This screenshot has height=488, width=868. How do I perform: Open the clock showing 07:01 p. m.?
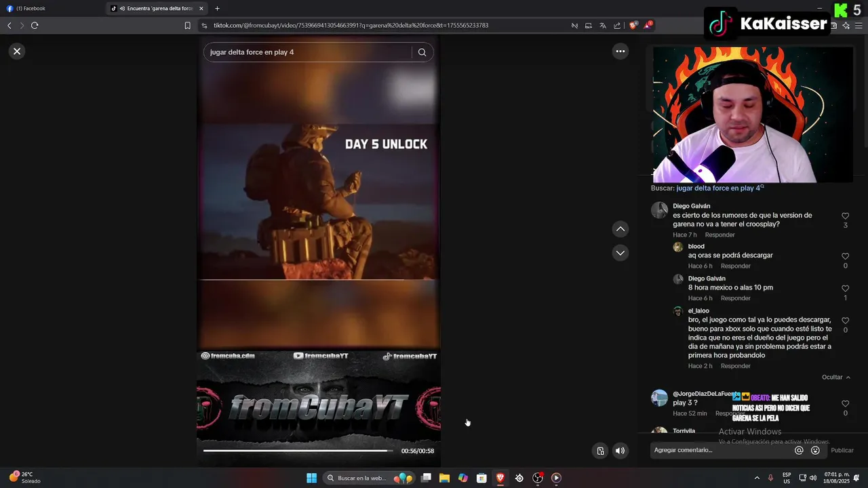tap(837, 478)
